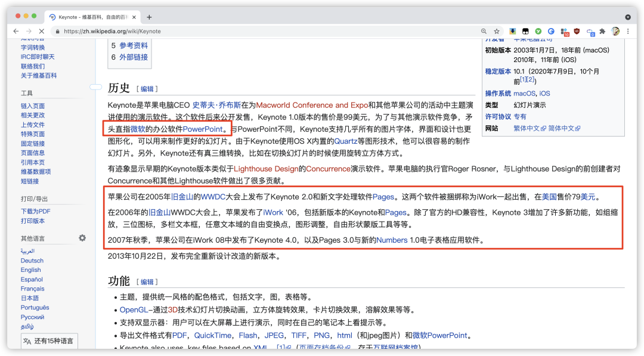Viewport: 644px width, 356px height.
Task: Open Lighthouse Design red link
Action: pos(266,169)
